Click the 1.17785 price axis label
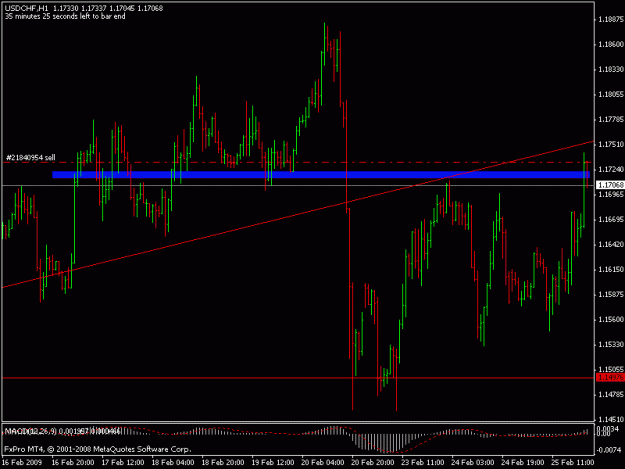This screenshot has width=625, height=469. click(611, 119)
